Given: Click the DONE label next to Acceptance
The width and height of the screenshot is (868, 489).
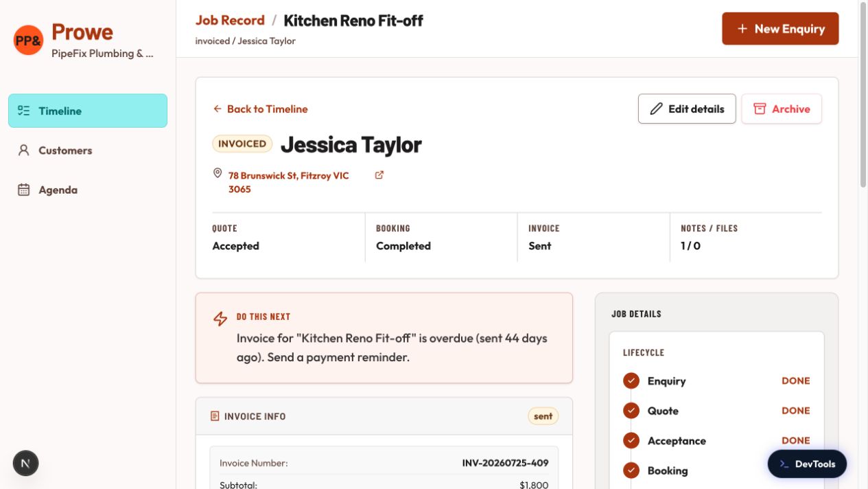Looking at the screenshot, I should pyautogui.click(x=796, y=441).
